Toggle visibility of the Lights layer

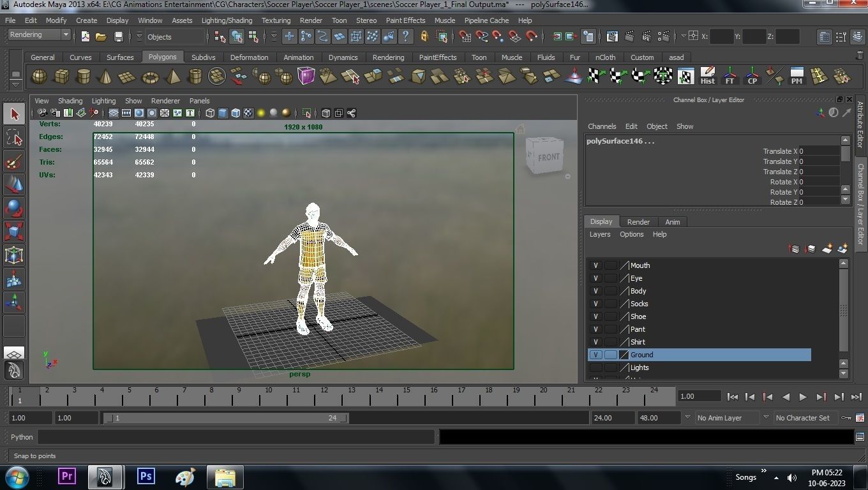point(595,367)
